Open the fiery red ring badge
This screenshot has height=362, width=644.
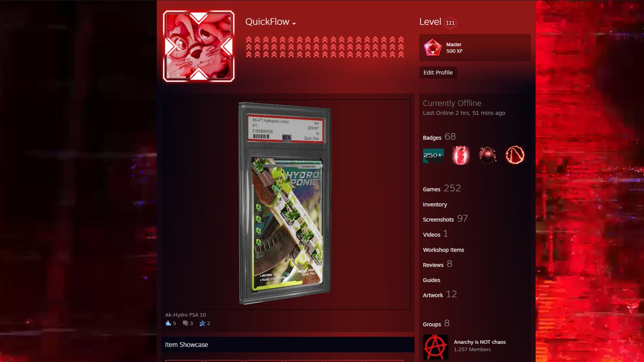click(x=515, y=156)
